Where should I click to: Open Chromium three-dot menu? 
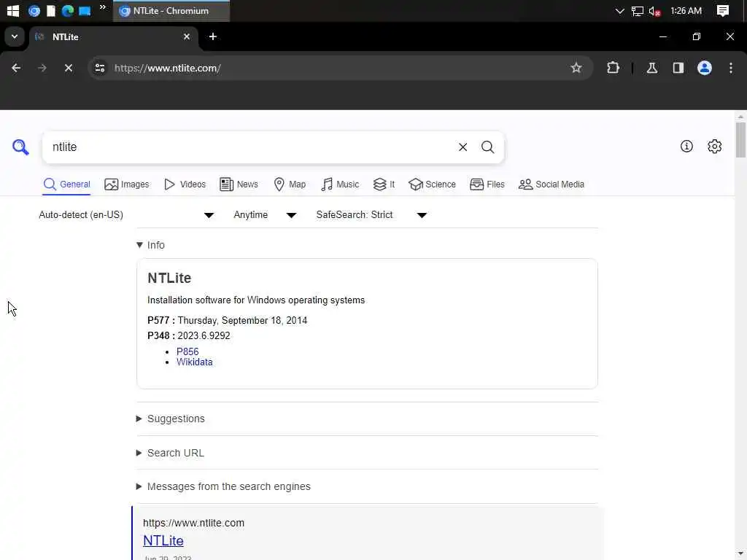[730, 68]
